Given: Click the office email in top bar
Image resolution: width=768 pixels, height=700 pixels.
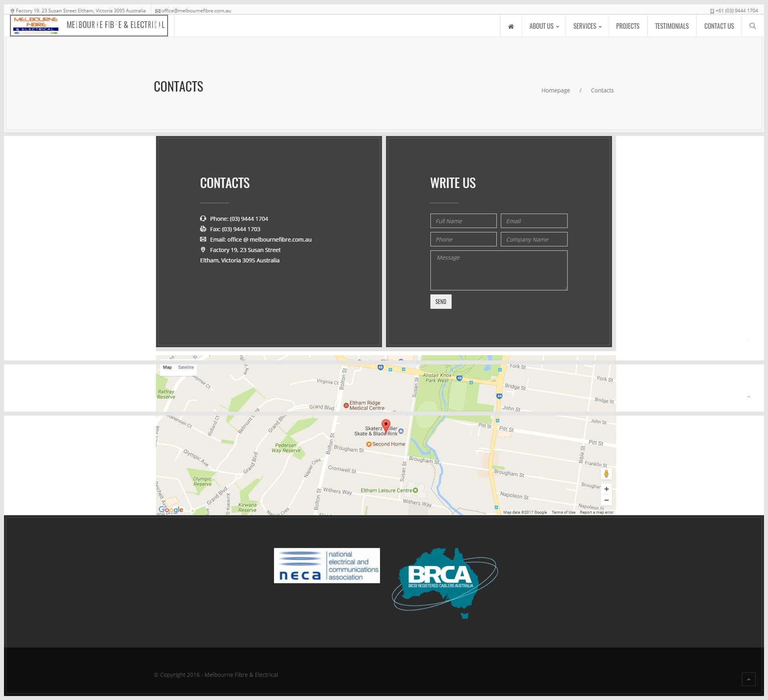Looking at the screenshot, I should (x=196, y=11).
